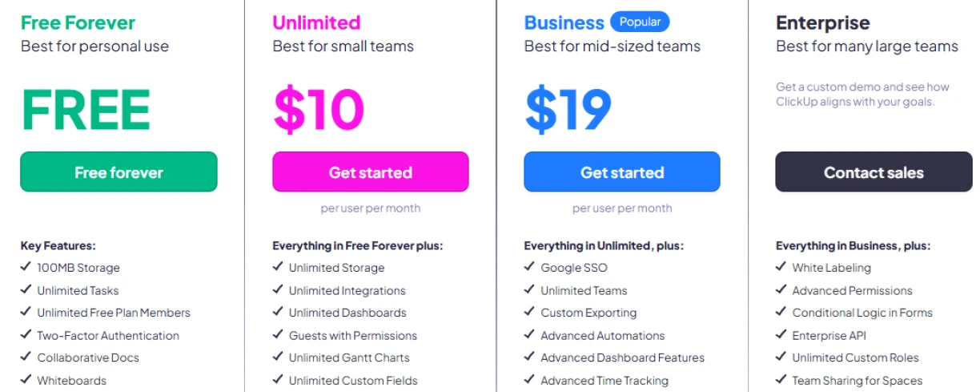Click the checkmark beside Enterprise API

pyautogui.click(x=781, y=335)
